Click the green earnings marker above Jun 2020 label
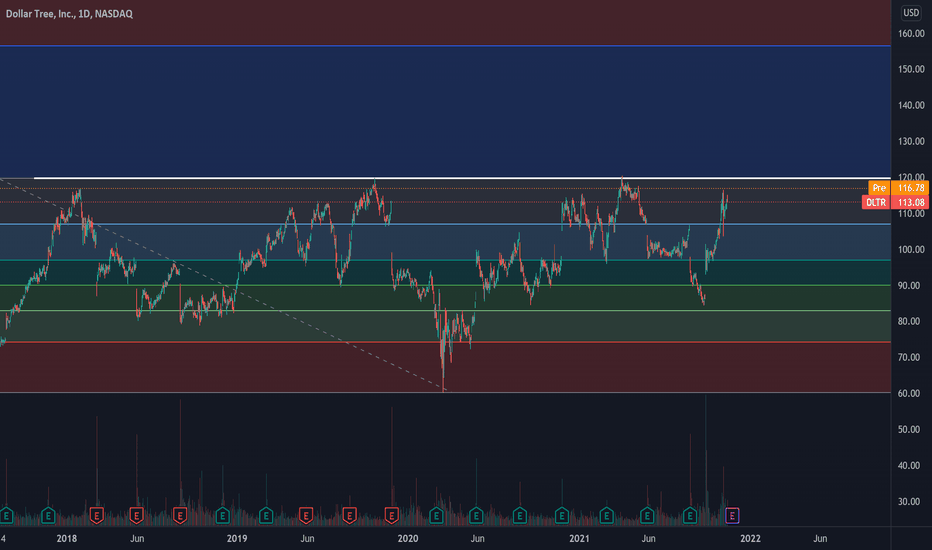 pos(476,516)
